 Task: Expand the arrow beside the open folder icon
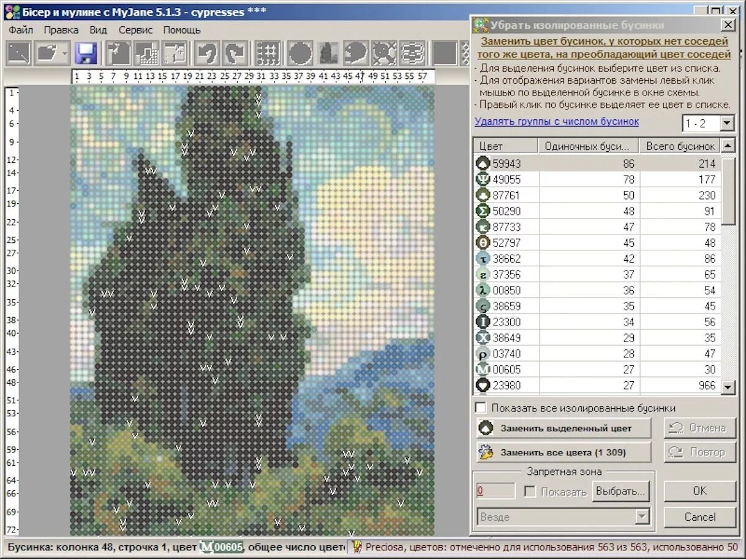click(65, 54)
